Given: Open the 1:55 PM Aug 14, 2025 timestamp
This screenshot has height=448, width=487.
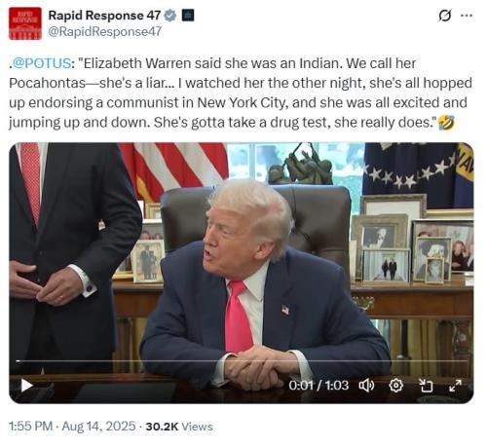Looking at the screenshot, I should tap(72, 427).
